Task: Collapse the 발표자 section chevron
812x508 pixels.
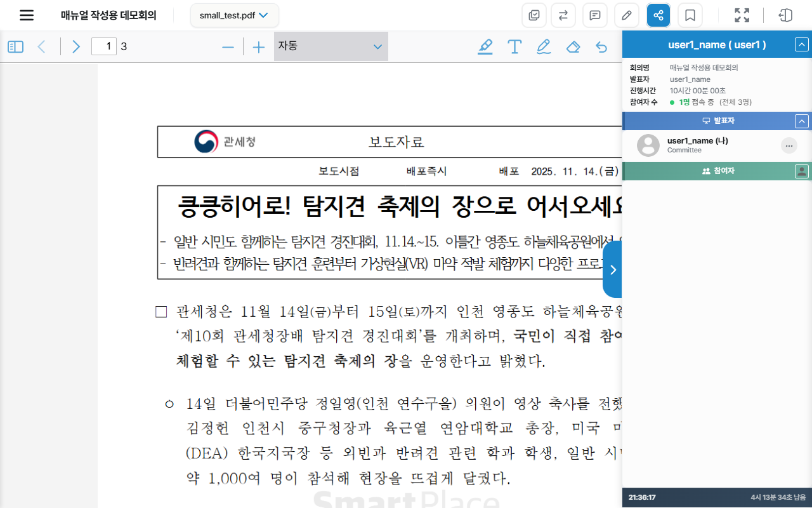Action: 802,121
